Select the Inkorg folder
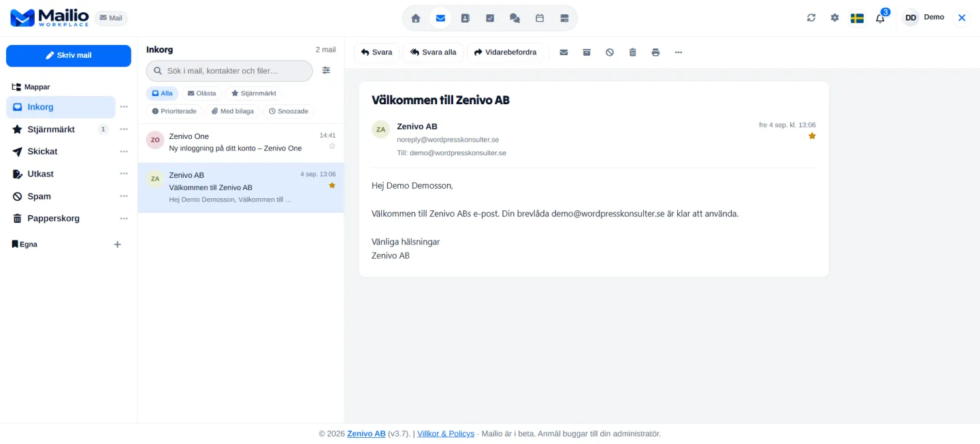 [x=61, y=107]
